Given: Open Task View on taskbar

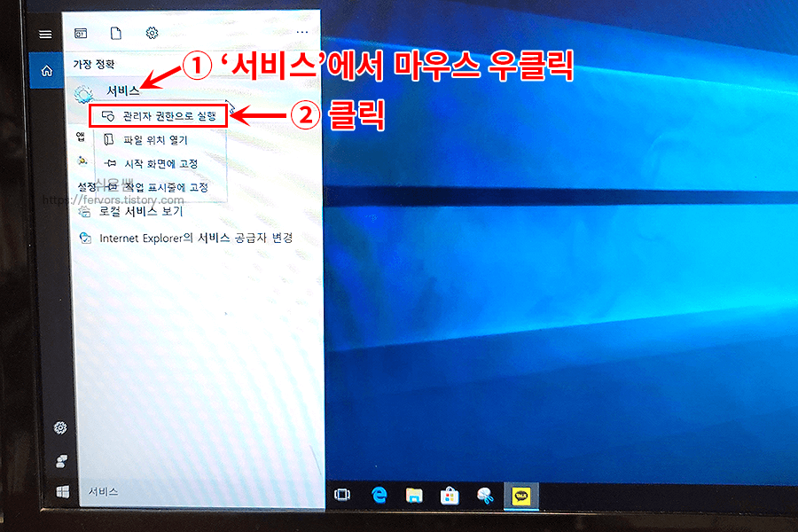Looking at the screenshot, I should 342,495.
